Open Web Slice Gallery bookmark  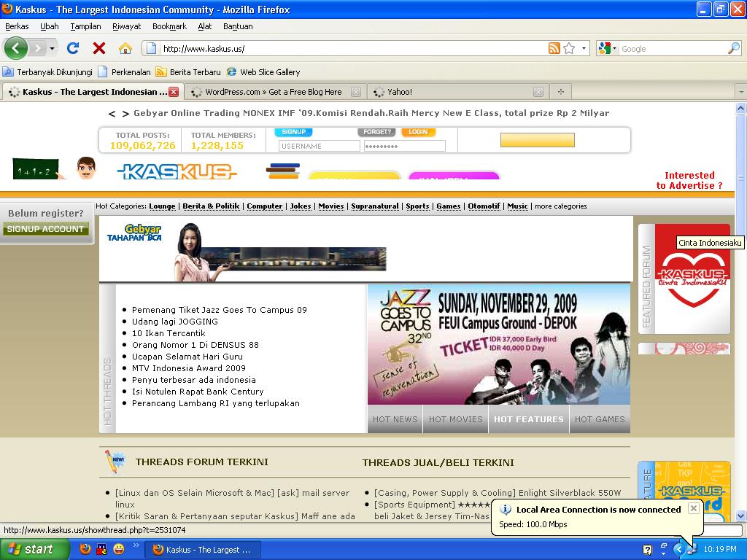pos(263,72)
